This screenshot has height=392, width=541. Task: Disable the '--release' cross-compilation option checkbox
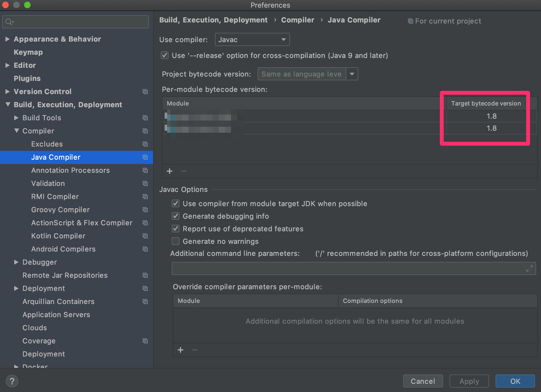(165, 55)
